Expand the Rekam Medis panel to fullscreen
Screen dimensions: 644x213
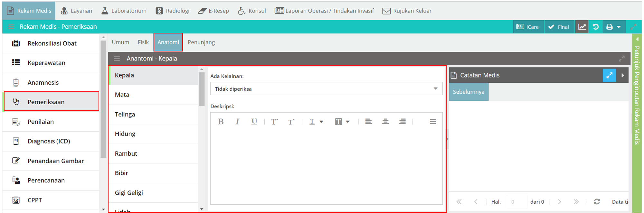pos(634,27)
